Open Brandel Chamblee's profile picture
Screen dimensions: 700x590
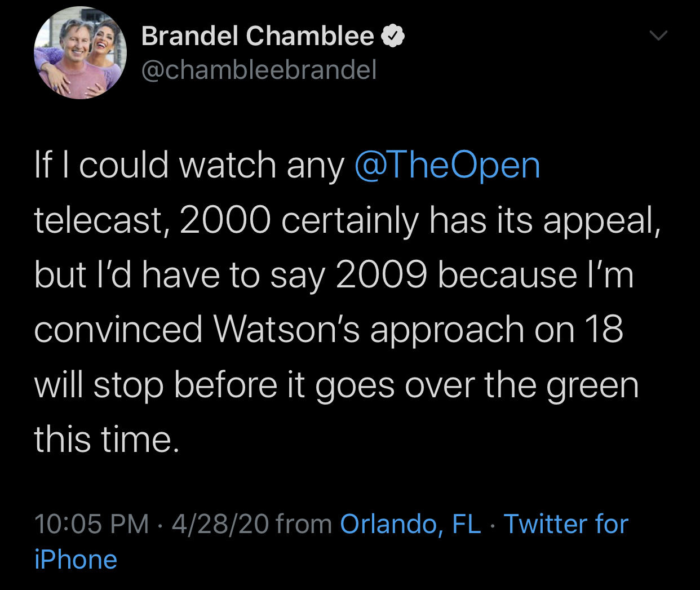80,52
